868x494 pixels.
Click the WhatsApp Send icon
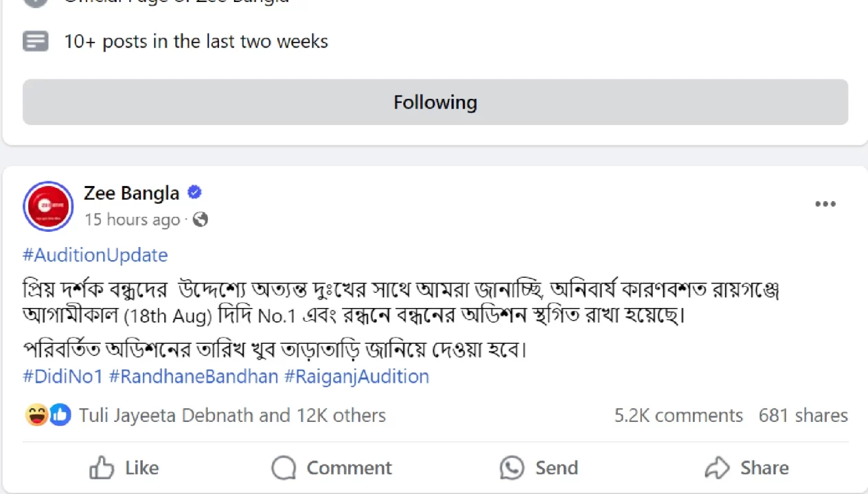[x=512, y=468]
